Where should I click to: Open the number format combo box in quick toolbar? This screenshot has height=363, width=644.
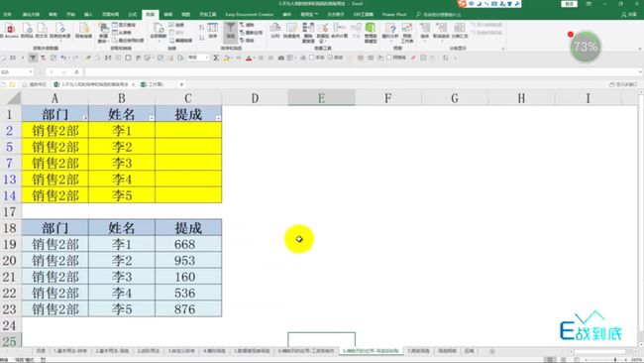point(198,58)
